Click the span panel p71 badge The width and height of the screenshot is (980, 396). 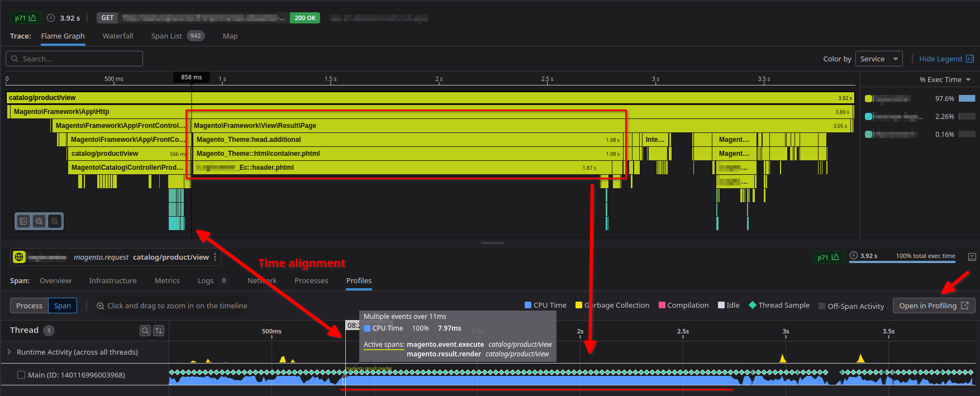pos(828,257)
